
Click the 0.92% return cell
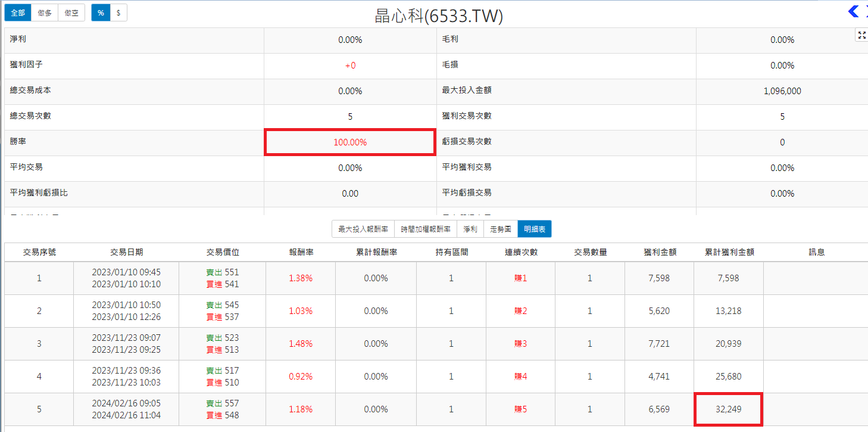pos(301,377)
